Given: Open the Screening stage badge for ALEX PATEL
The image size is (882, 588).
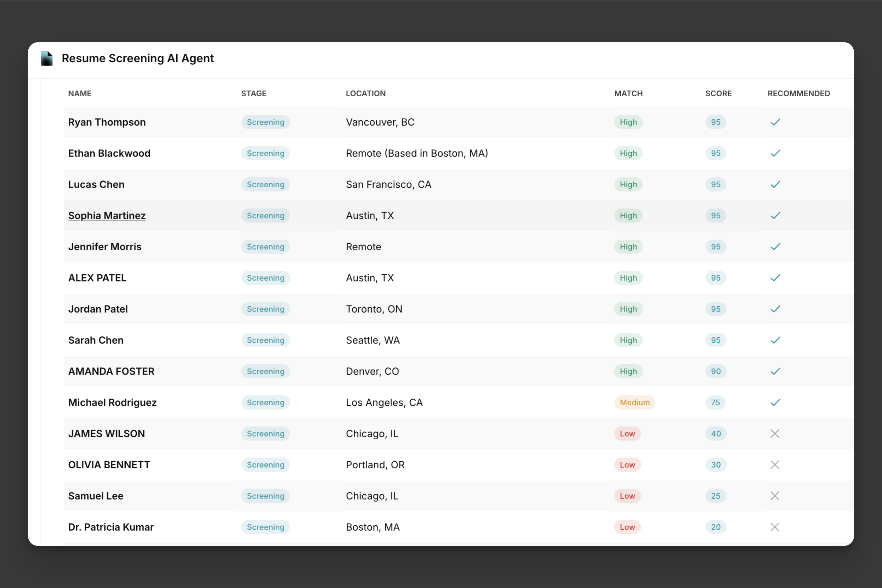Looking at the screenshot, I should pyautogui.click(x=265, y=278).
